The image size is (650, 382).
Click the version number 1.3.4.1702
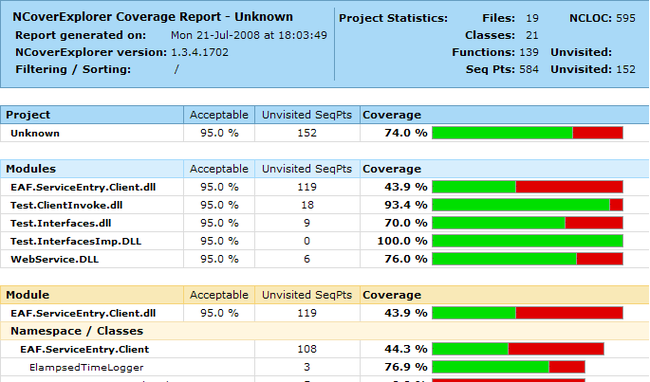[199, 52]
